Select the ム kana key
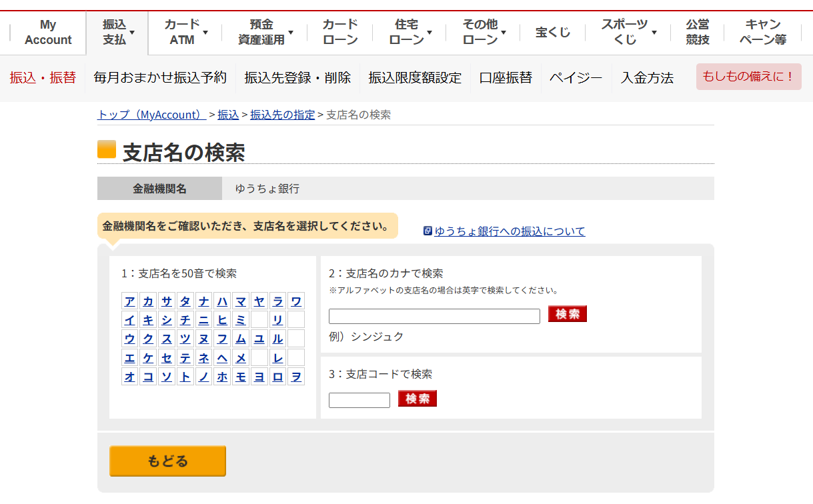The height and width of the screenshot is (504, 813). point(241,339)
